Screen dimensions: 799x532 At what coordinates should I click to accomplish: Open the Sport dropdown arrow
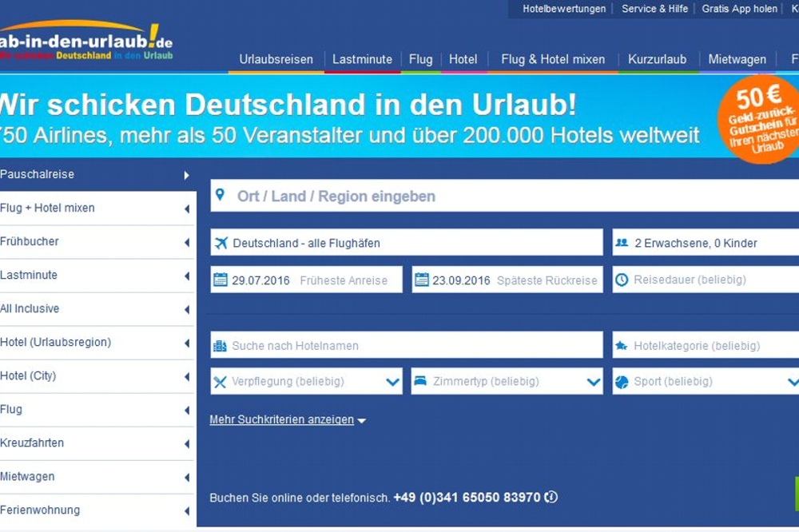(x=796, y=381)
